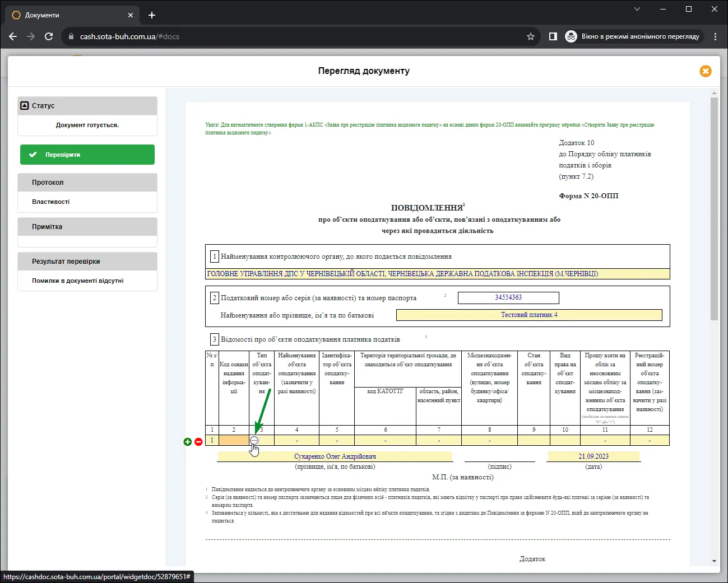Expand the Протокол section
Viewport: 728px width, 583px height.
[87, 183]
